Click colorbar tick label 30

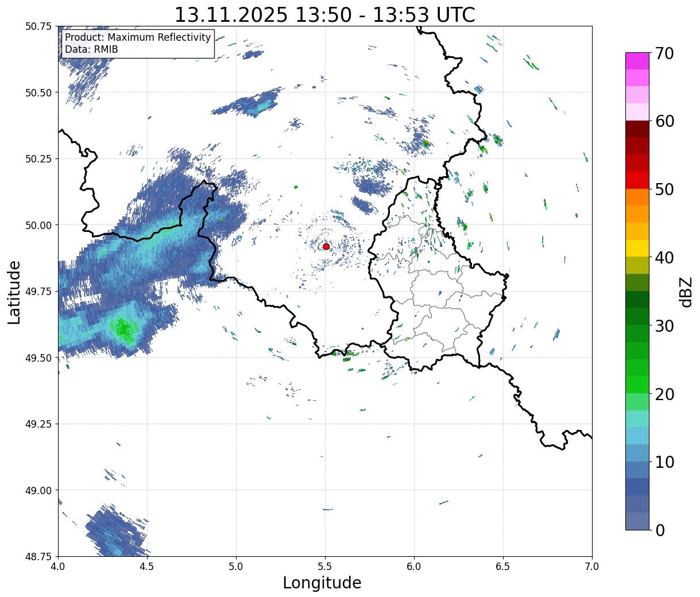tap(664, 326)
